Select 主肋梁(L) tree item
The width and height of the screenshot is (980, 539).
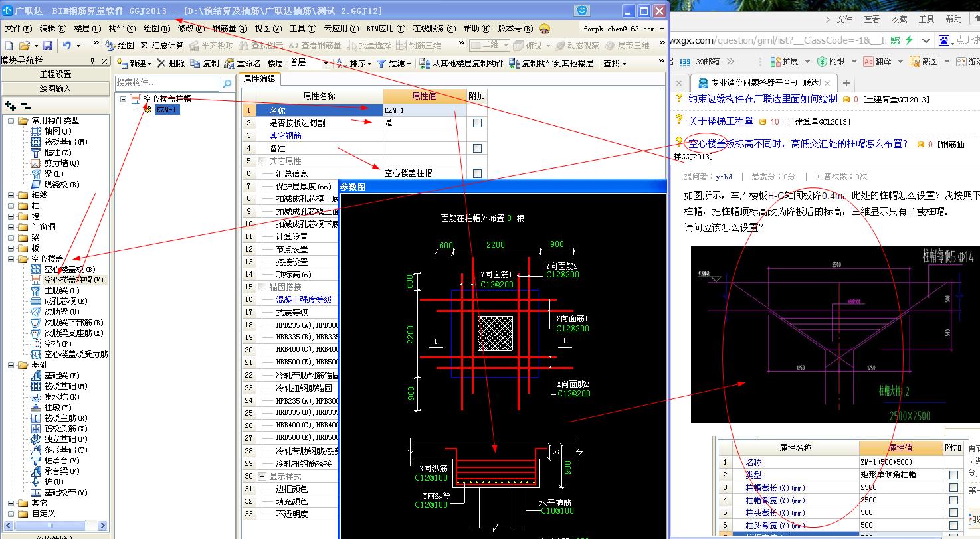pyautogui.click(x=56, y=291)
